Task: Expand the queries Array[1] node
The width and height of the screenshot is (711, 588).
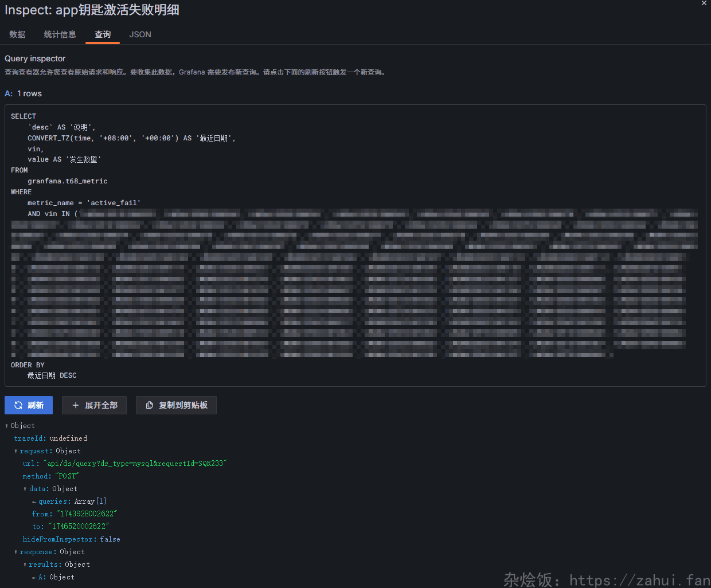Action: pyautogui.click(x=34, y=501)
